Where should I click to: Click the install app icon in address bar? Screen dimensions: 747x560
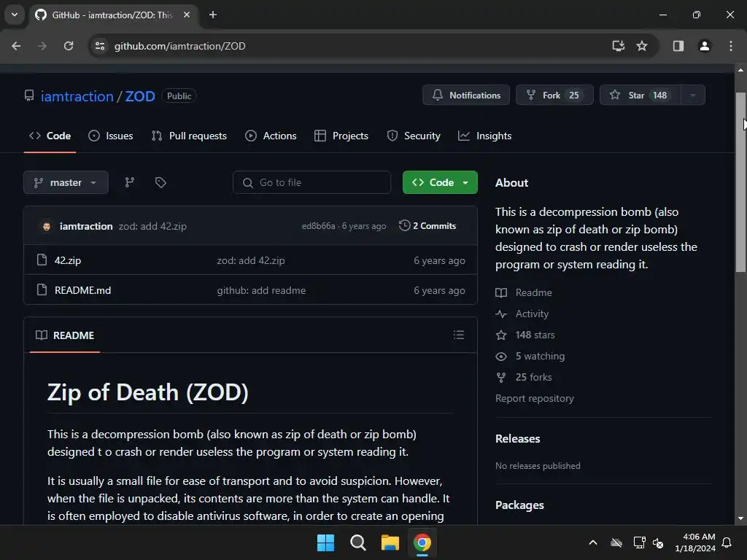pyautogui.click(x=618, y=46)
